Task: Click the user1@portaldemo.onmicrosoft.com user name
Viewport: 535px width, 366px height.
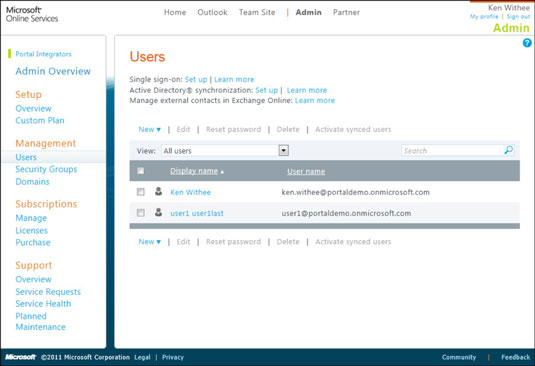Action: (x=346, y=214)
